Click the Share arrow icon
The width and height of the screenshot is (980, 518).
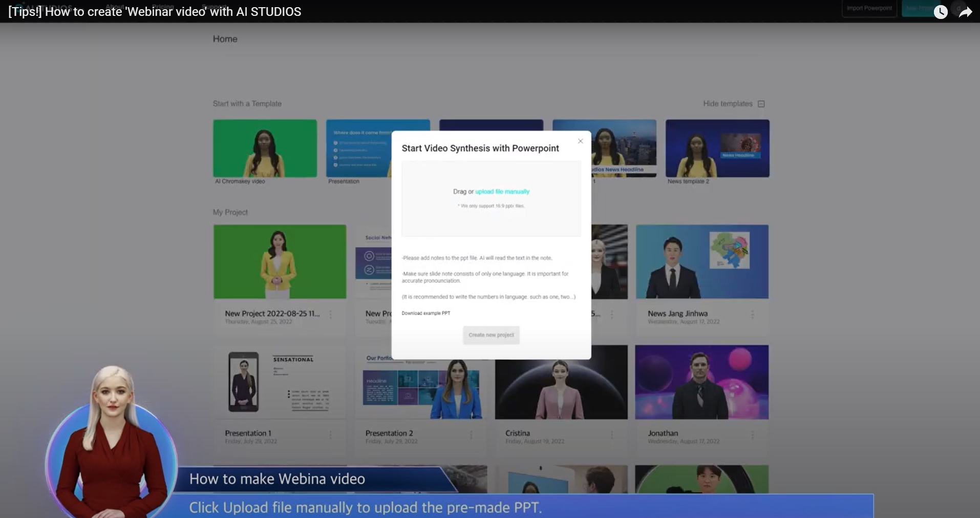[965, 12]
